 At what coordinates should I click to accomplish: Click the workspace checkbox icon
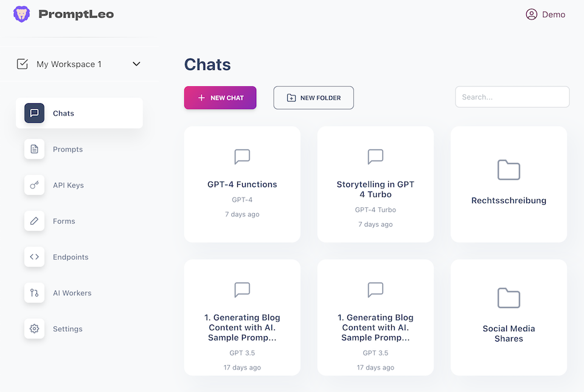23,64
